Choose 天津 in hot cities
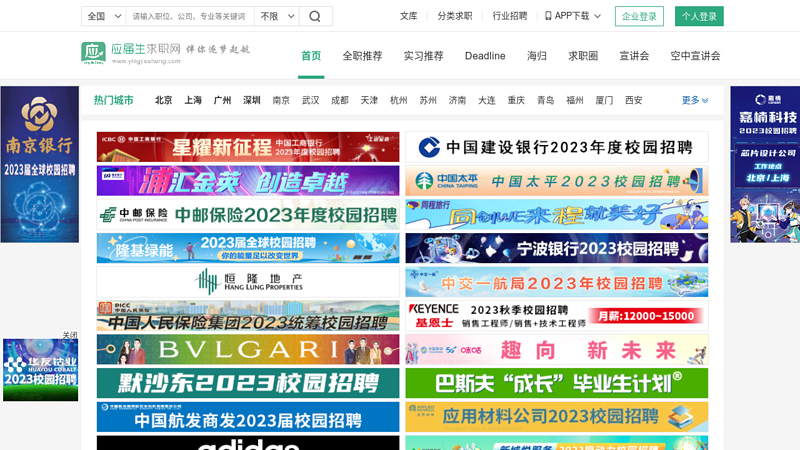This screenshot has height=450, width=800. click(x=369, y=100)
